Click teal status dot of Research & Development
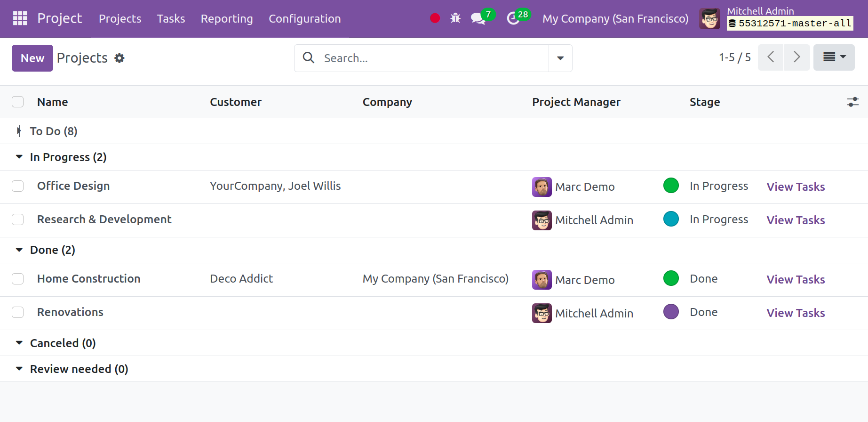The height and width of the screenshot is (422, 868). tap(671, 219)
